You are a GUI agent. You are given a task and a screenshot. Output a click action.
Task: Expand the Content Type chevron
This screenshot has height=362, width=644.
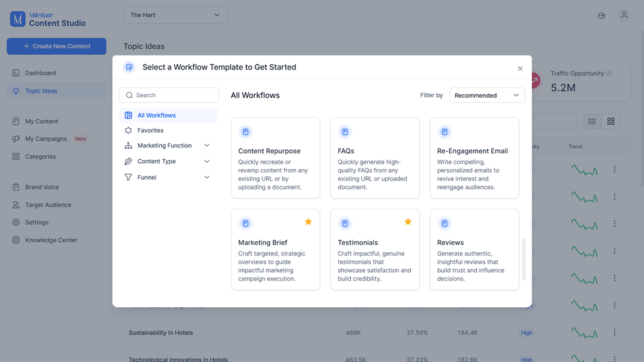click(x=207, y=161)
